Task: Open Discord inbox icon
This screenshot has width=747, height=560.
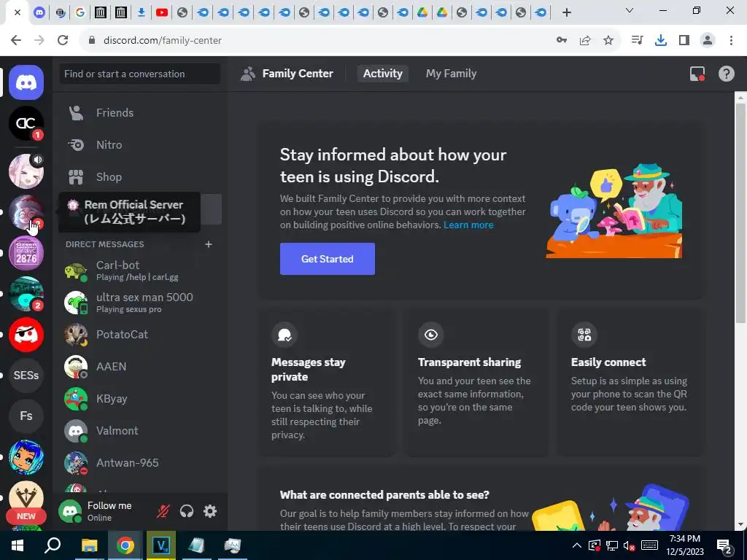Action: click(x=697, y=74)
